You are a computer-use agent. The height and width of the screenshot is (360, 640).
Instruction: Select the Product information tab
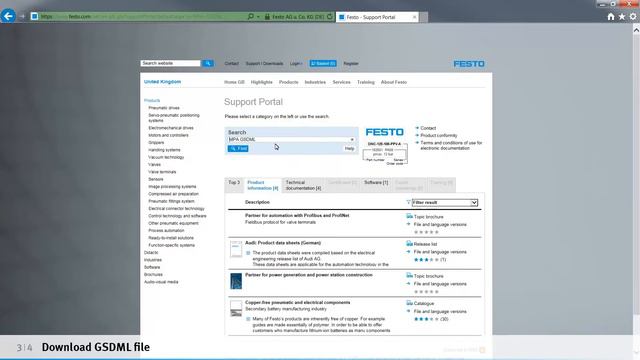click(262, 185)
